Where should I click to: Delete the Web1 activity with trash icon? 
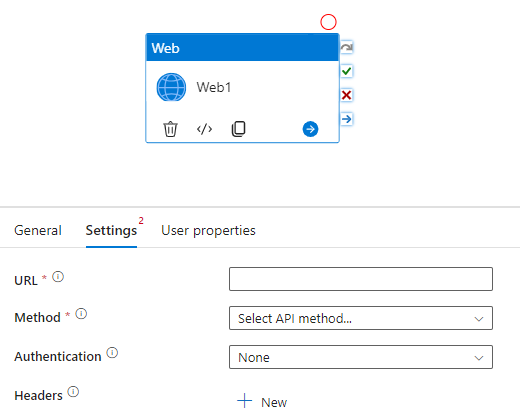tap(170, 129)
